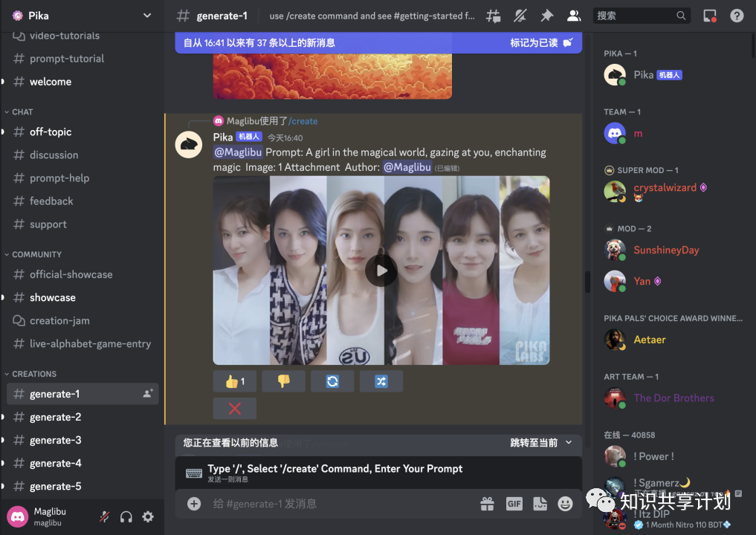Click the 标记为已读 button
This screenshot has width=756, height=535.
(x=535, y=43)
